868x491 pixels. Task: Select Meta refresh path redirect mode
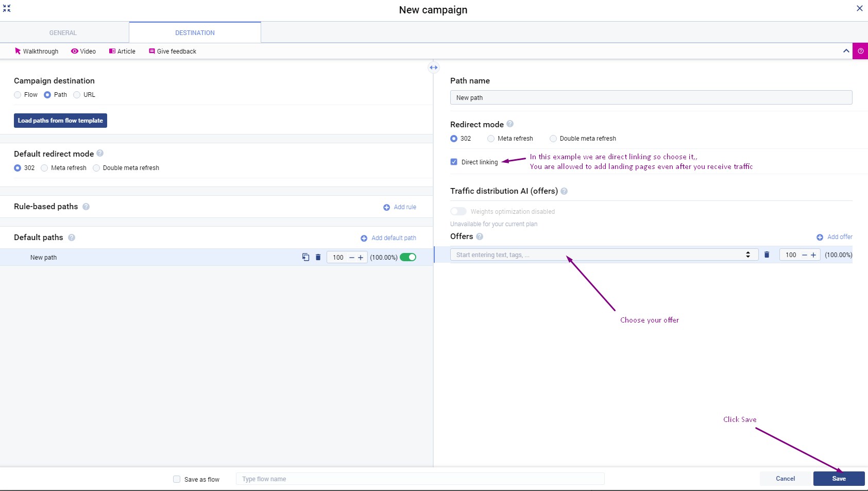[x=491, y=139]
